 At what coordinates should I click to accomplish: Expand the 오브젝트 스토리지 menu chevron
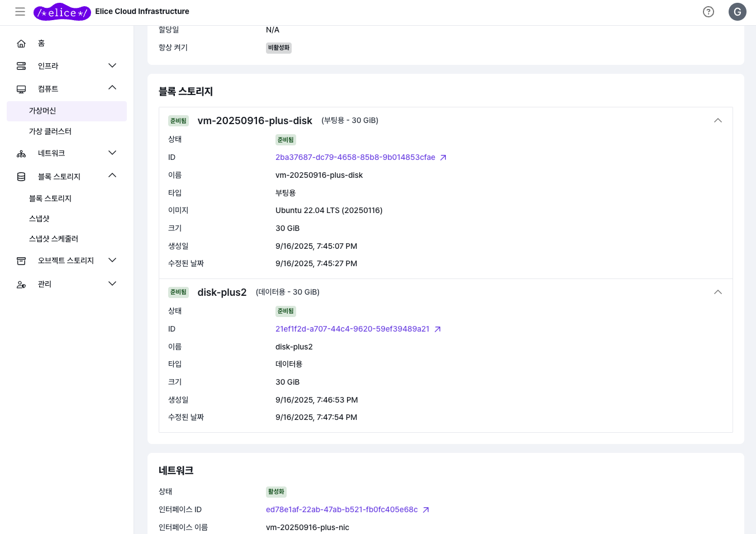112,260
